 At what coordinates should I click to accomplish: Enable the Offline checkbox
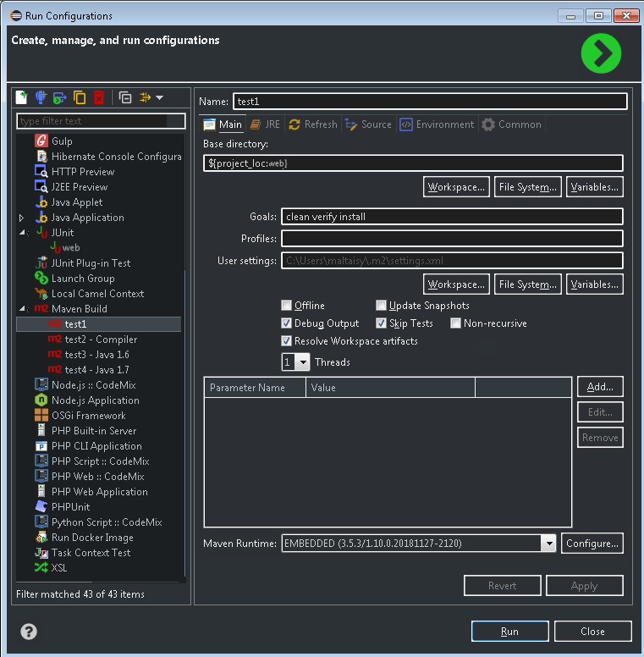tap(287, 306)
